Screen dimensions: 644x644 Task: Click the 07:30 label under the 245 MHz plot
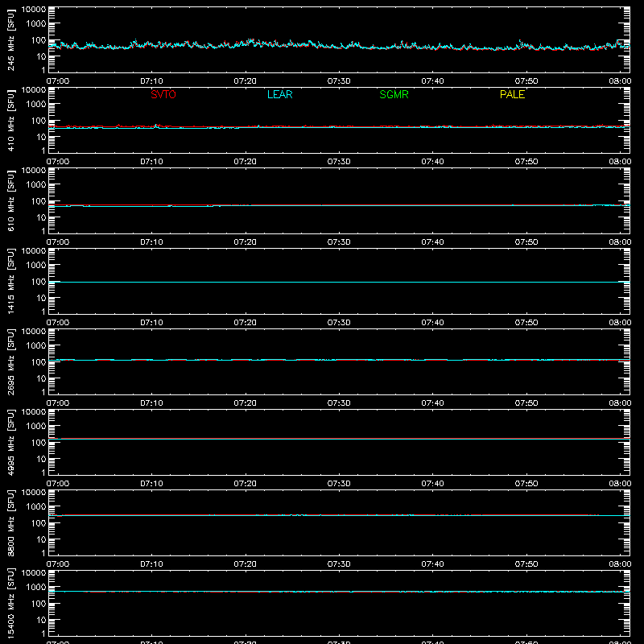pos(339,81)
